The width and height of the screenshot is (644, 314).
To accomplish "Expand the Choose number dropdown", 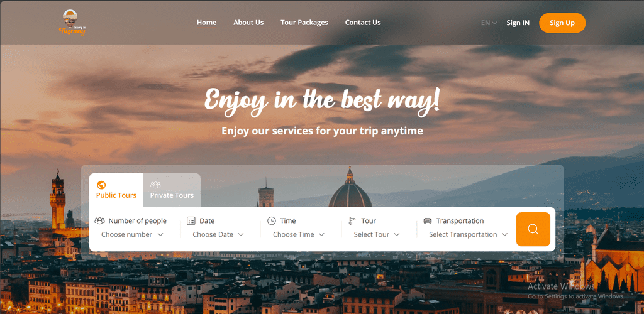I will [132, 234].
